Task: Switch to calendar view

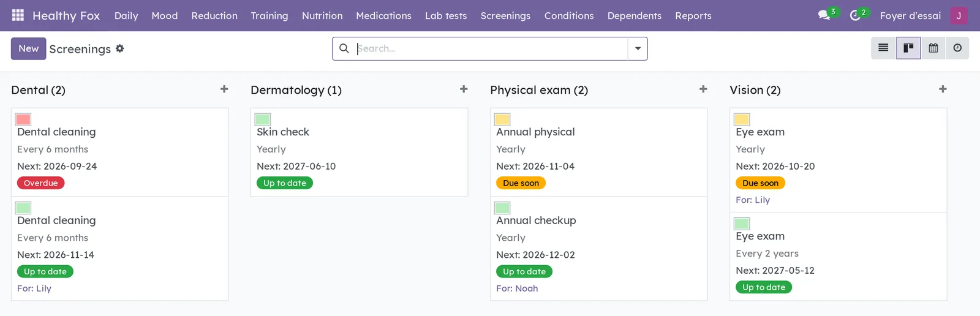Action: click(x=933, y=48)
